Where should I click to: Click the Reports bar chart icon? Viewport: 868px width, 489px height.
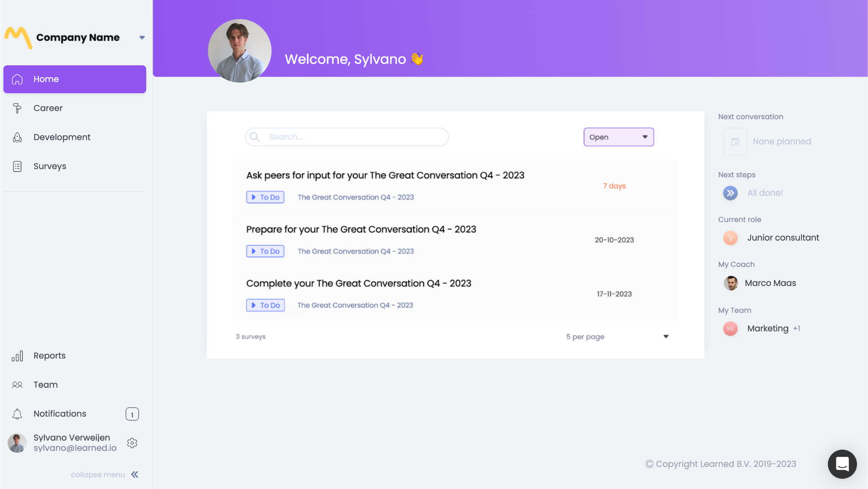(17, 356)
